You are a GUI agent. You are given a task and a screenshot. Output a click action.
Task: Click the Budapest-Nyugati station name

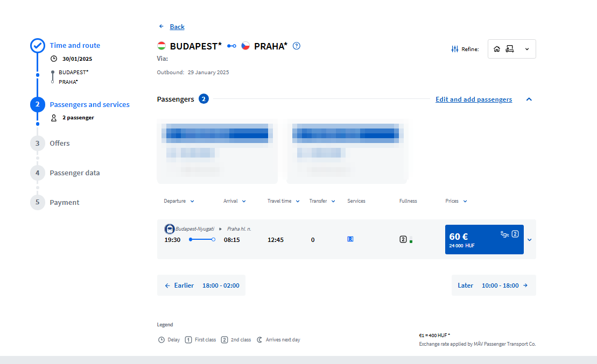[195, 229]
